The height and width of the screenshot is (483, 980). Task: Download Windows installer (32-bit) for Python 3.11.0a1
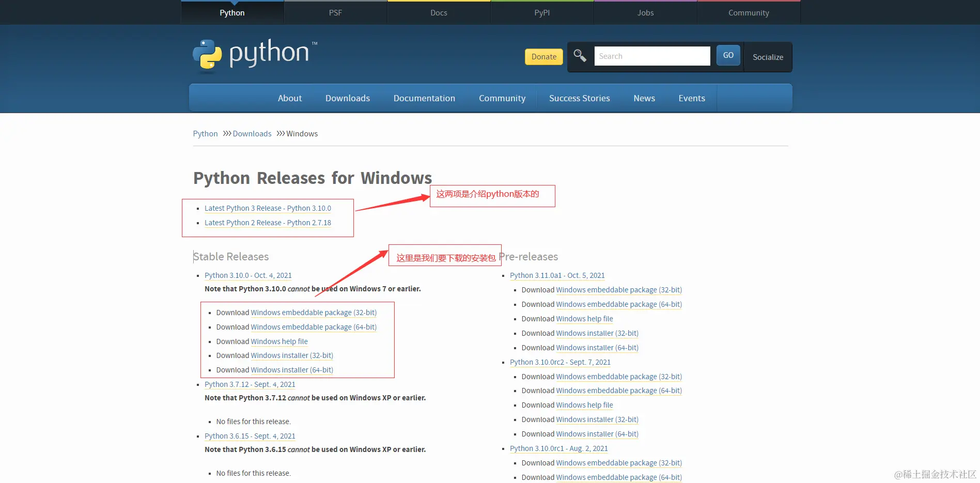pyautogui.click(x=597, y=333)
